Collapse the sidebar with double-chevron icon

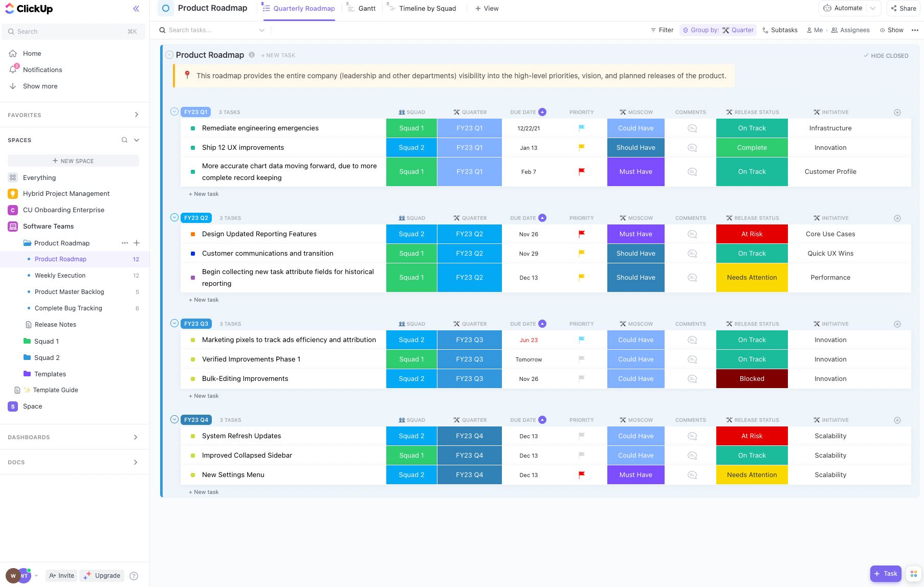136,9
